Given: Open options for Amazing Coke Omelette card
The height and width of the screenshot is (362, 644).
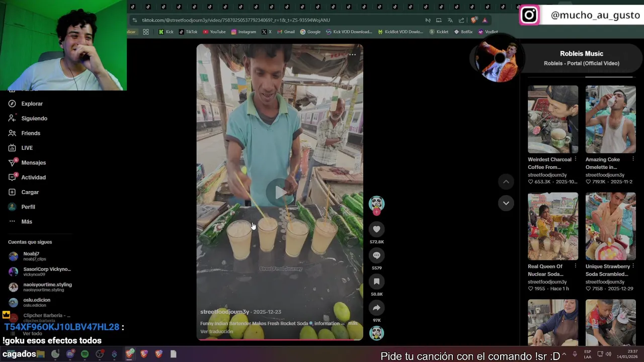Looking at the screenshot, I should pyautogui.click(x=633, y=159).
